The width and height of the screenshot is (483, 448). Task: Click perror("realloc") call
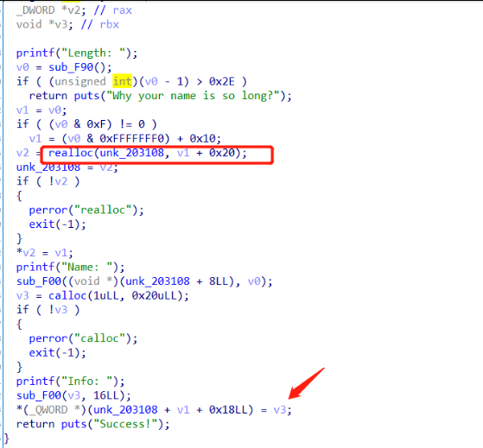(86, 210)
